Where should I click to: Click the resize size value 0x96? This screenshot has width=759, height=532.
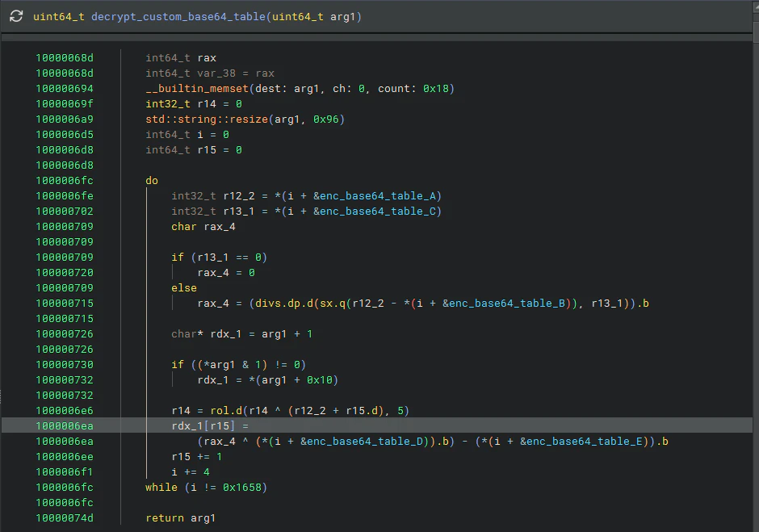pos(325,119)
